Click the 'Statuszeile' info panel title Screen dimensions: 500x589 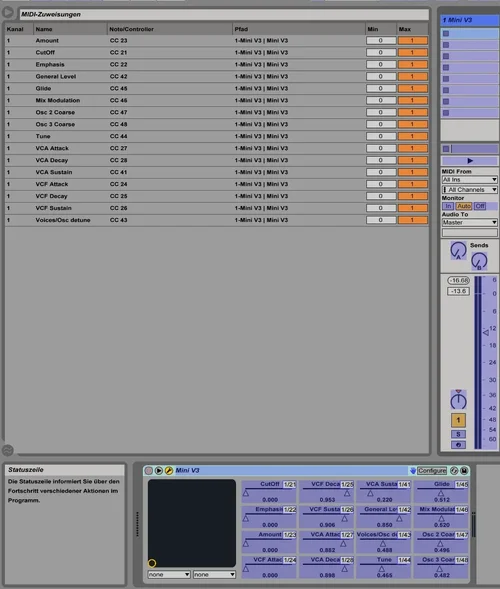(x=26, y=470)
